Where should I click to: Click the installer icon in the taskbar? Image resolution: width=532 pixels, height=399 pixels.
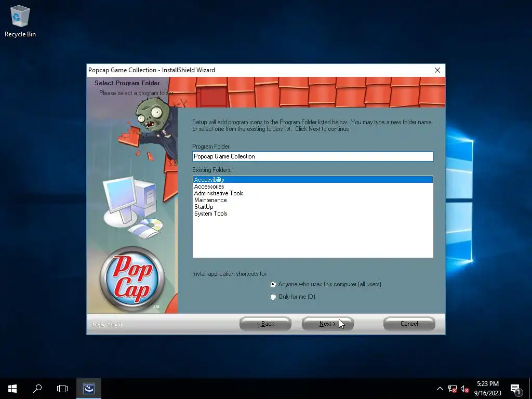pos(88,389)
